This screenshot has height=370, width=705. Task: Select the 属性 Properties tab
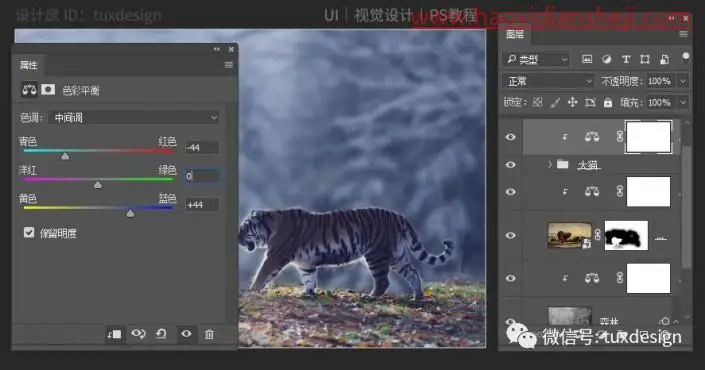[x=29, y=65]
